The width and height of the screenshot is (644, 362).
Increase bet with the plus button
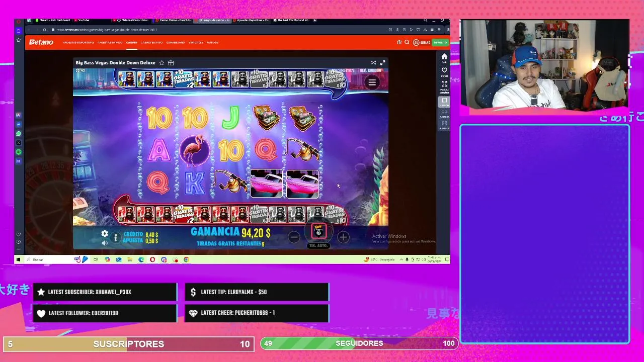343,237
